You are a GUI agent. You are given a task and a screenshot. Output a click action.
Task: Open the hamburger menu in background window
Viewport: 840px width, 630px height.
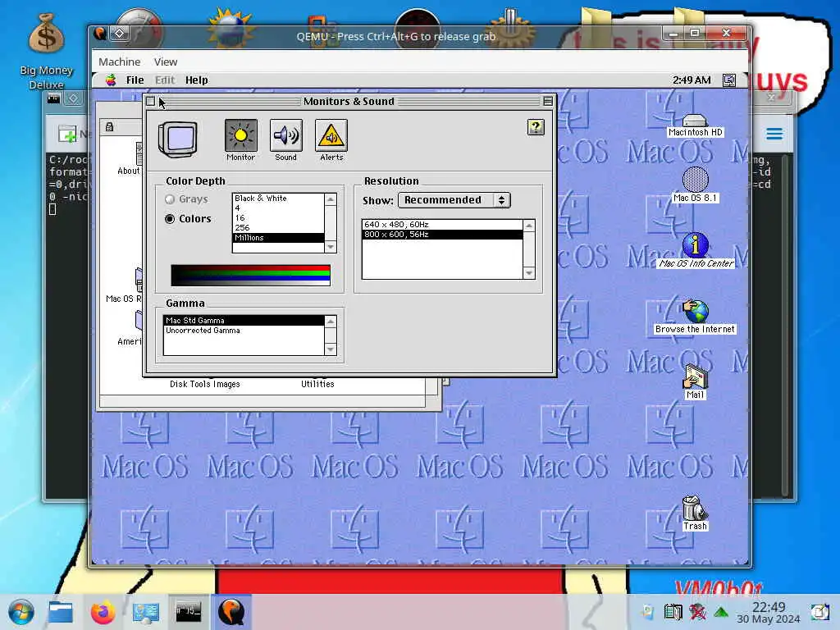(x=774, y=134)
